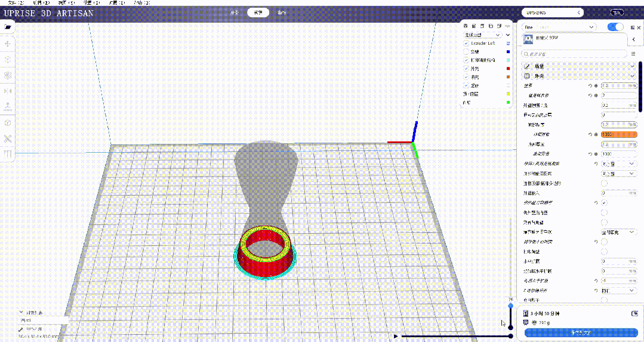Collapse the Shell settings category chevron
644x342 pixels.
pyautogui.click(x=632, y=76)
